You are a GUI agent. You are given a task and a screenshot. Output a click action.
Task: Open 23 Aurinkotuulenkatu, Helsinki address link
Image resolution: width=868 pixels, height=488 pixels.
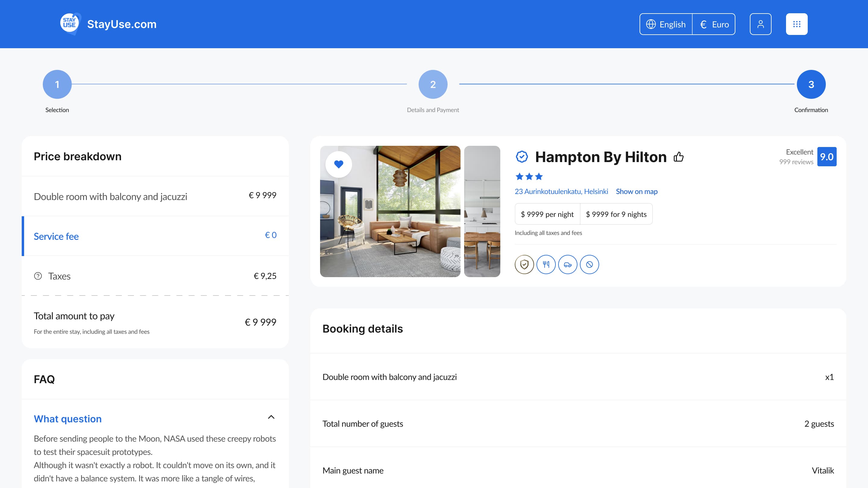point(561,191)
